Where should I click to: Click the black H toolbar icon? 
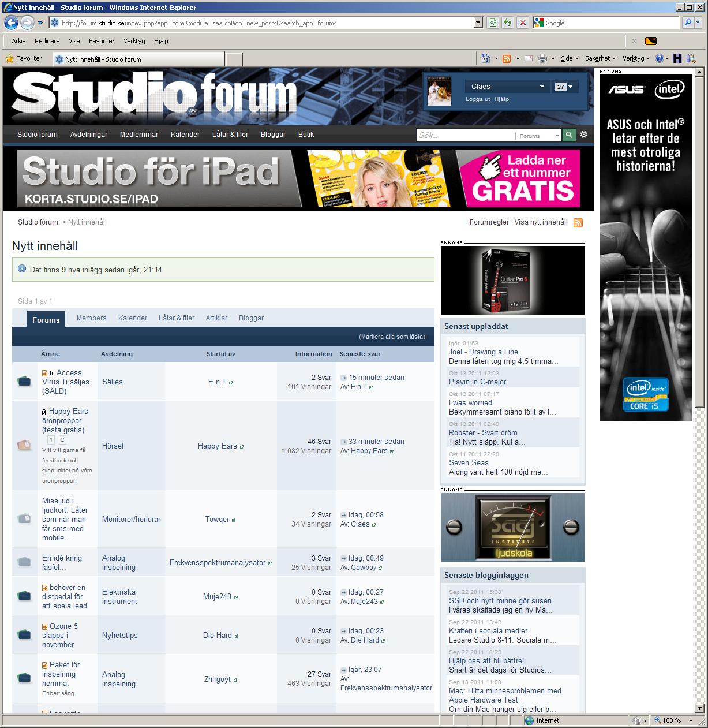[677, 58]
